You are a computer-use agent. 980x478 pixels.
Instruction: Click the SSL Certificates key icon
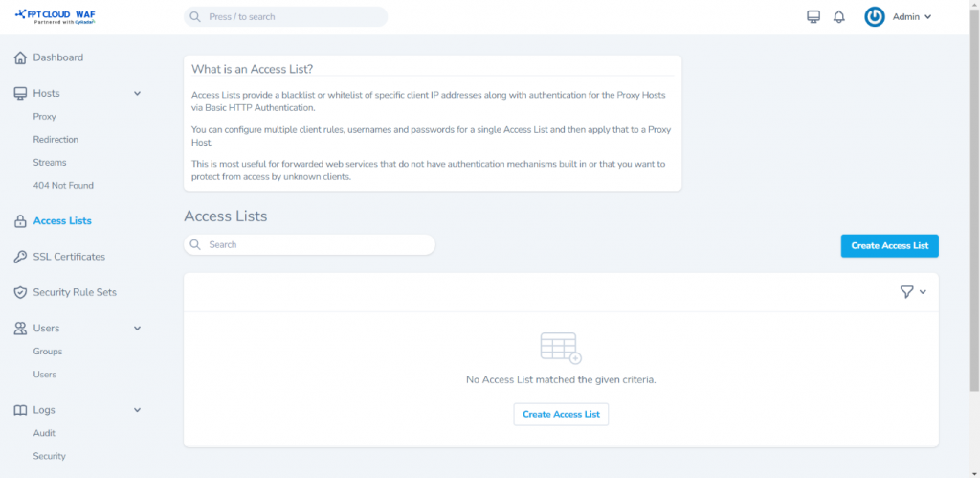[x=20, y=257]
